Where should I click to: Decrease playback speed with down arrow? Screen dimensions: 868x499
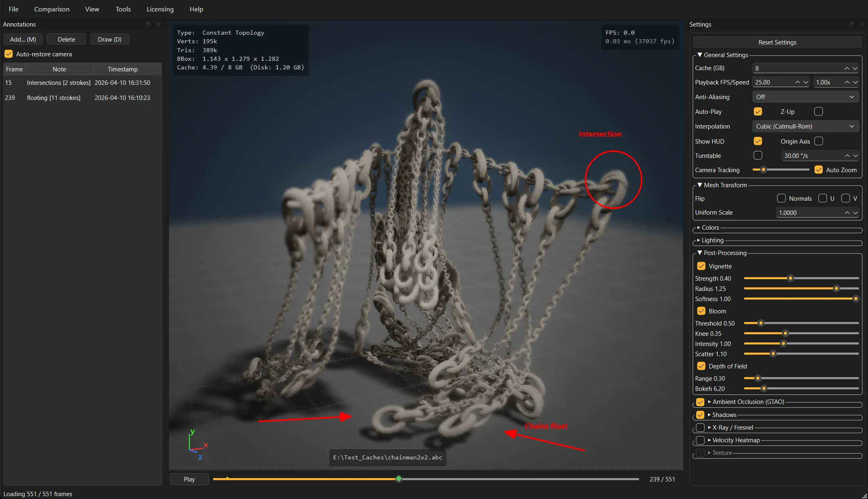click(855, 82)
